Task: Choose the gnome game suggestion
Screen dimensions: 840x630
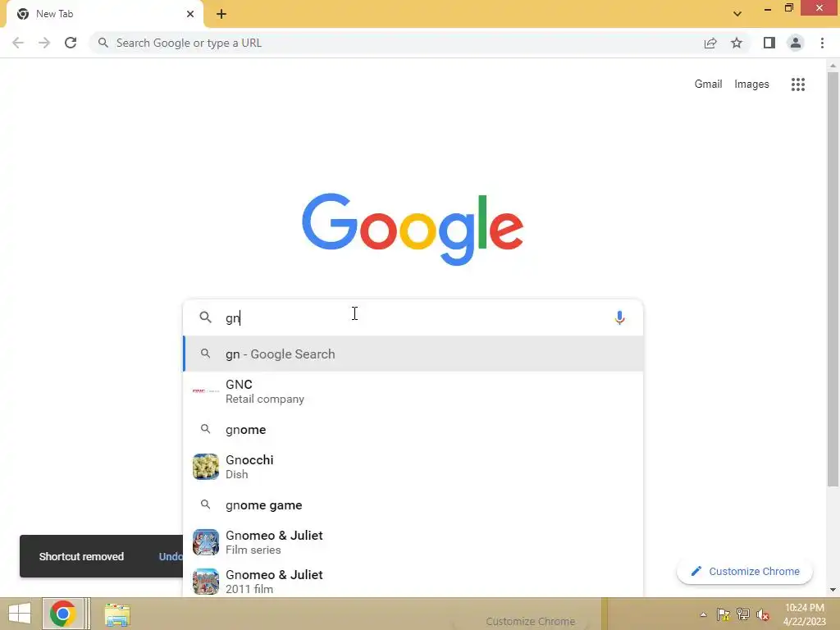Action: tap(413, 505)
